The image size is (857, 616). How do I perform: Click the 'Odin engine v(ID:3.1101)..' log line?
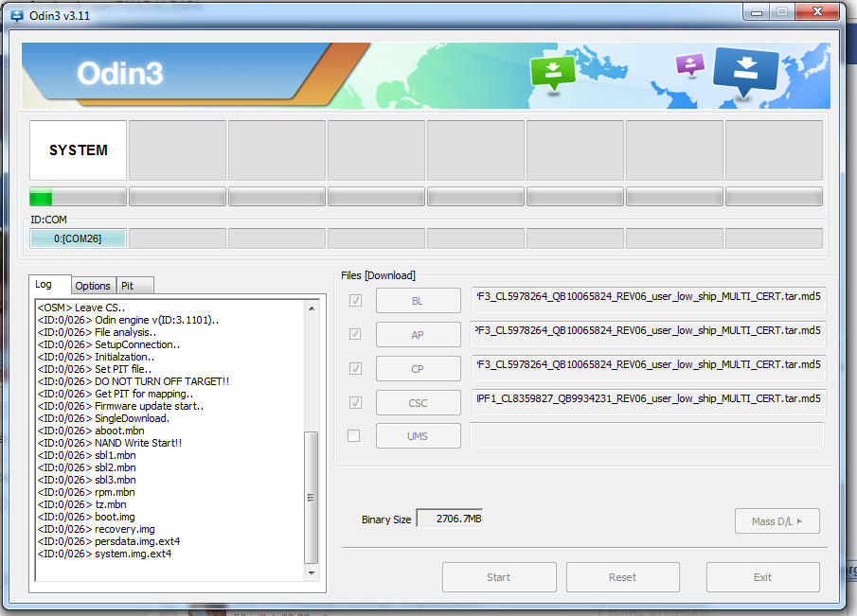[128, 320]
